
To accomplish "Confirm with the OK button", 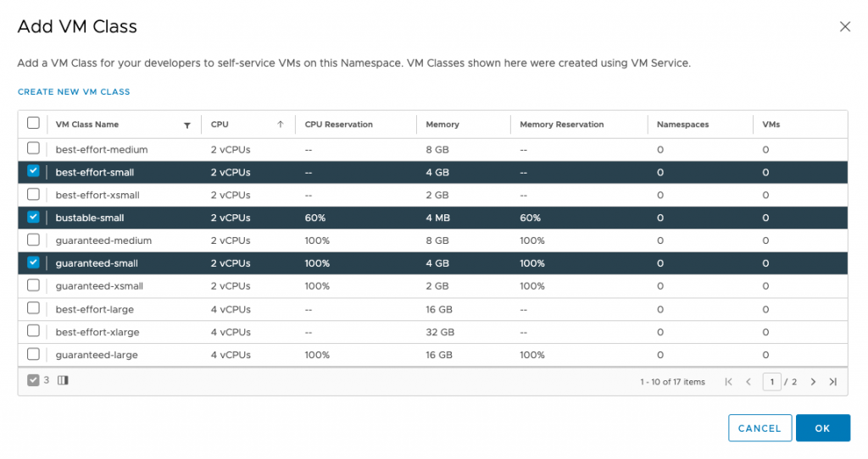I will [822, 428].
